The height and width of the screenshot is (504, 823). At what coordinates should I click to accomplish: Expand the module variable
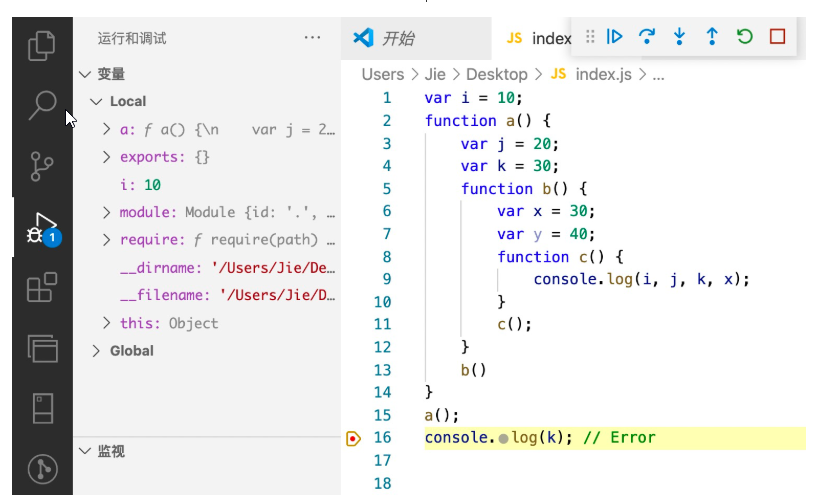107,212
